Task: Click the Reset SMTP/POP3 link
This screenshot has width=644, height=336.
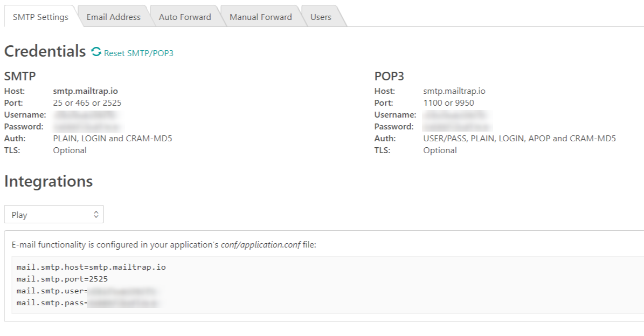Action: coord(139,53)
